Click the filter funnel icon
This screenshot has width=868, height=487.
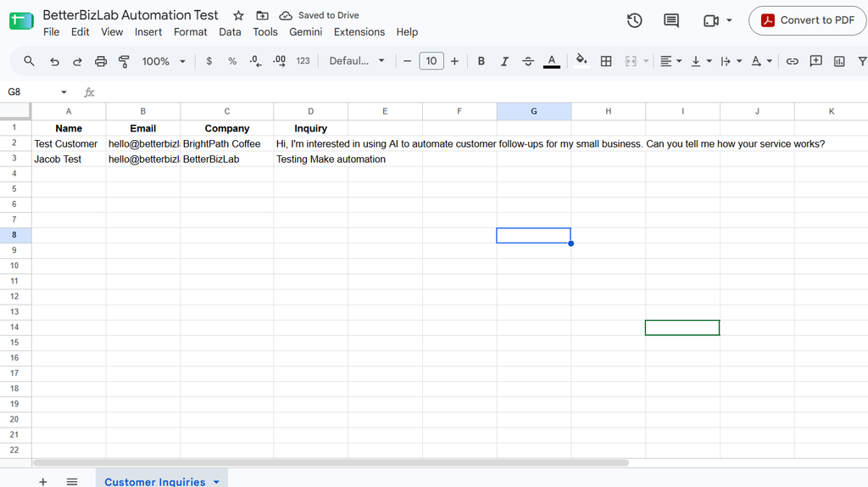862,61
